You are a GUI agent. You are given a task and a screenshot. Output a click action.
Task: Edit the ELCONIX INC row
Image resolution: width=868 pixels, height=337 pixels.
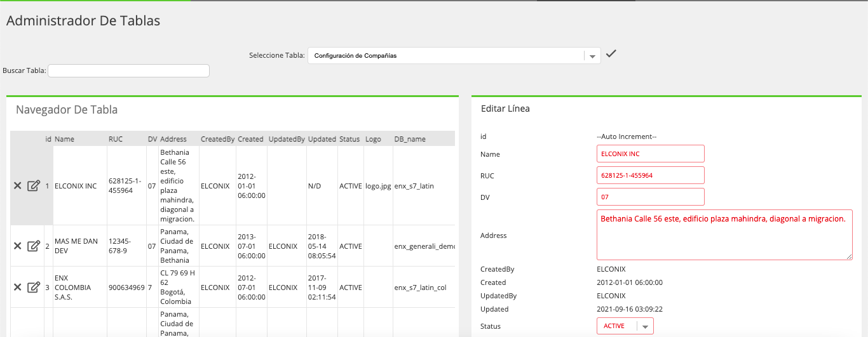point(34,186)
